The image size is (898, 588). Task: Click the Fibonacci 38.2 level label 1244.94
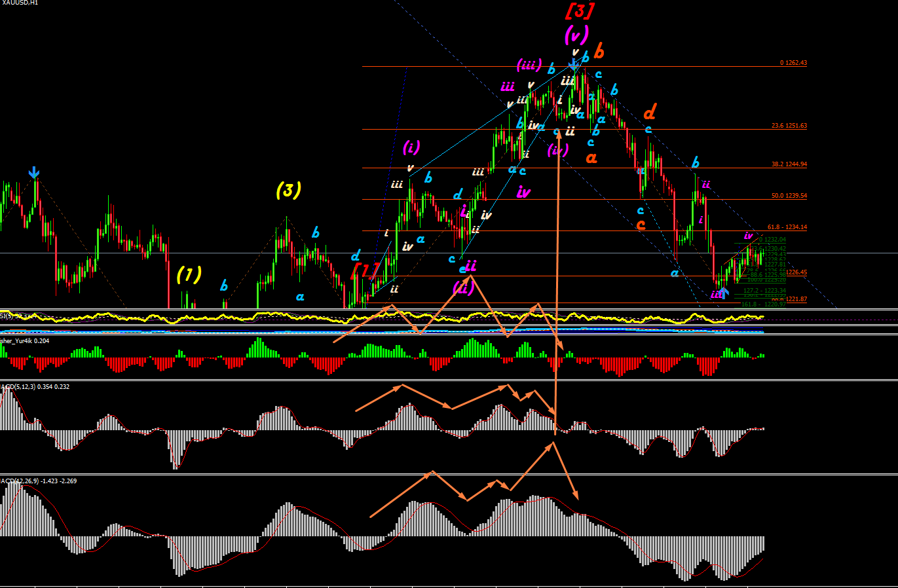click(789, 164)
